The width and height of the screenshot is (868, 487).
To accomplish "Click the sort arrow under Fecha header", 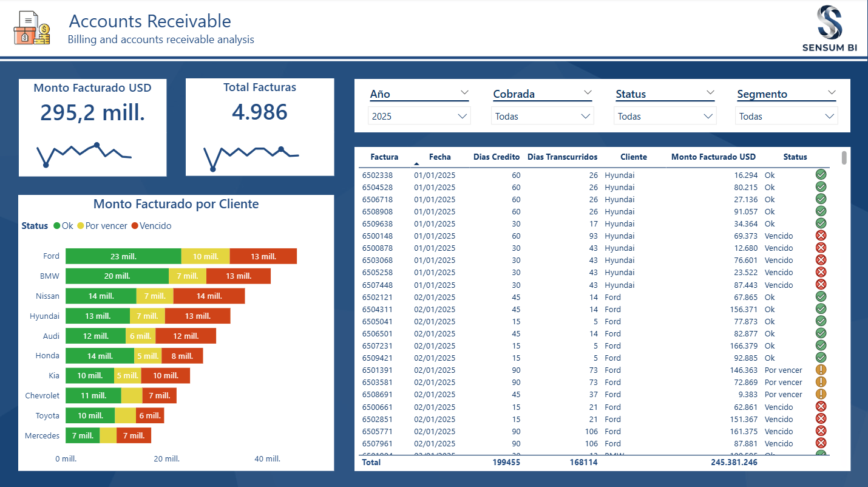I will pyautogui.click(x=416, y=164).
